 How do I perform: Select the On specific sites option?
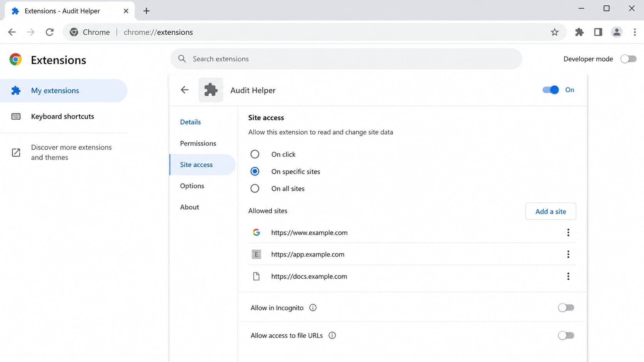click(x=255, y=171)
